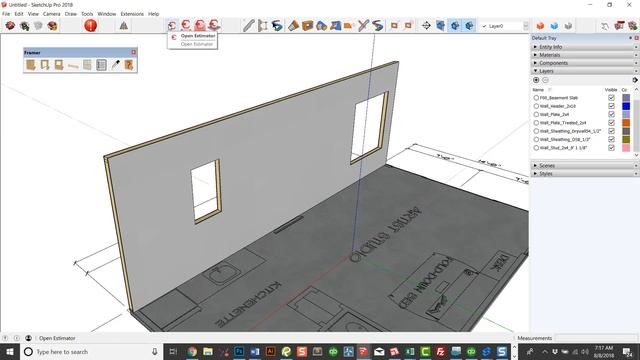
Task: Open the Extensions menu
Action: point(132,14)
